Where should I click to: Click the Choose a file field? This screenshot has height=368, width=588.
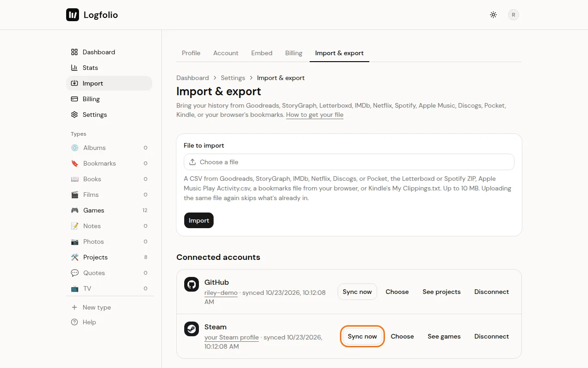click(x=349, y=162)
